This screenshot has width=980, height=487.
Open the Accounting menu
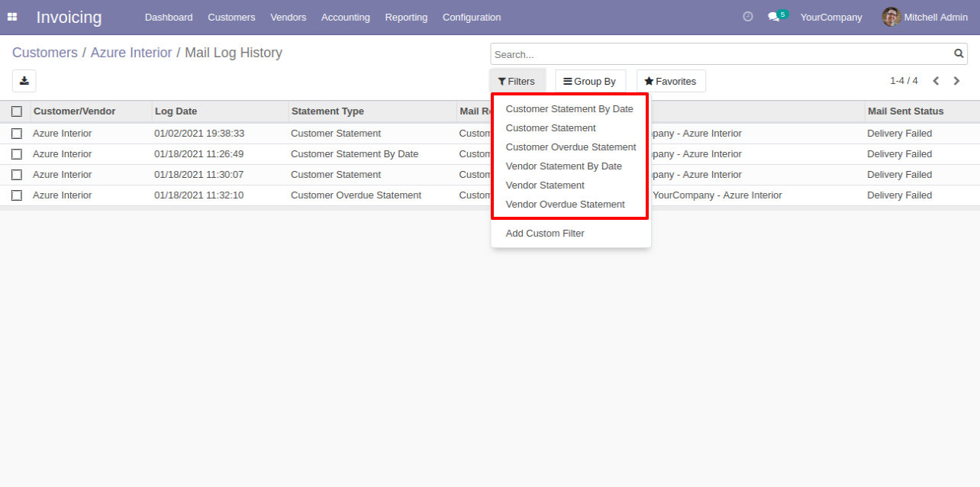pos(346,17)
